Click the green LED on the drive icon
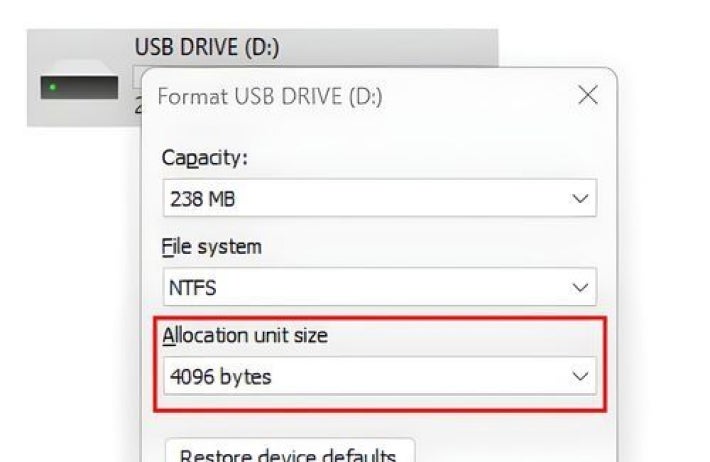 coord(54,87)
